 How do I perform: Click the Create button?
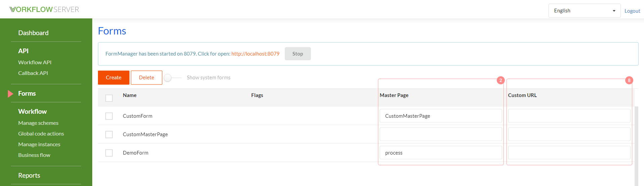114,77
